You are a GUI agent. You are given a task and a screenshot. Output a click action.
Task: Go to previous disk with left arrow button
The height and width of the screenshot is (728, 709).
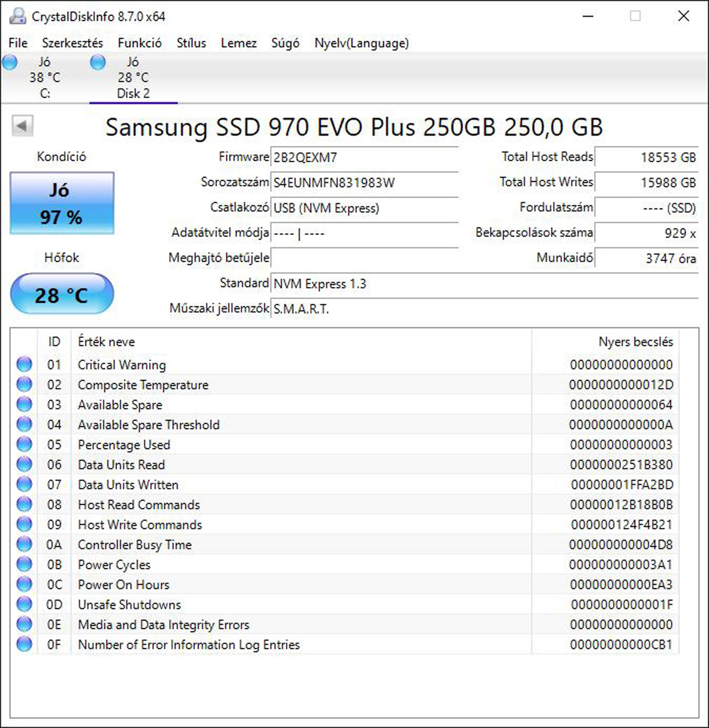[22, 126]
